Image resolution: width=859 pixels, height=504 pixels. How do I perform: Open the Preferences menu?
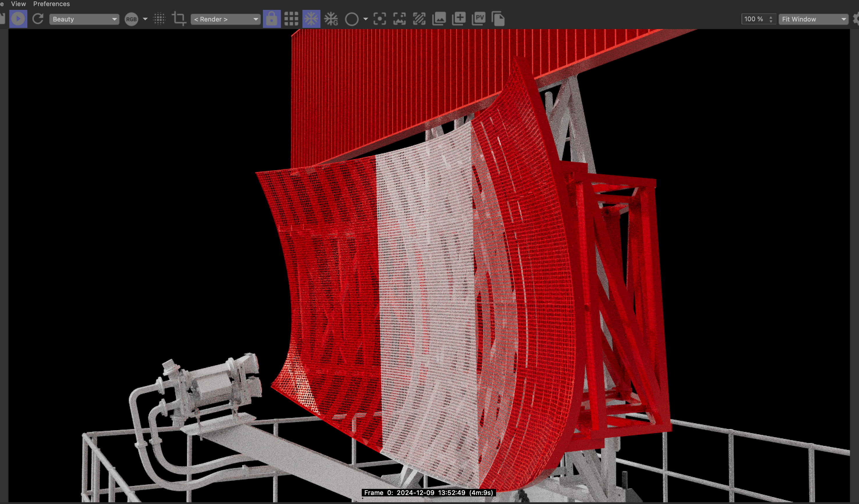[x=51, y=4]
